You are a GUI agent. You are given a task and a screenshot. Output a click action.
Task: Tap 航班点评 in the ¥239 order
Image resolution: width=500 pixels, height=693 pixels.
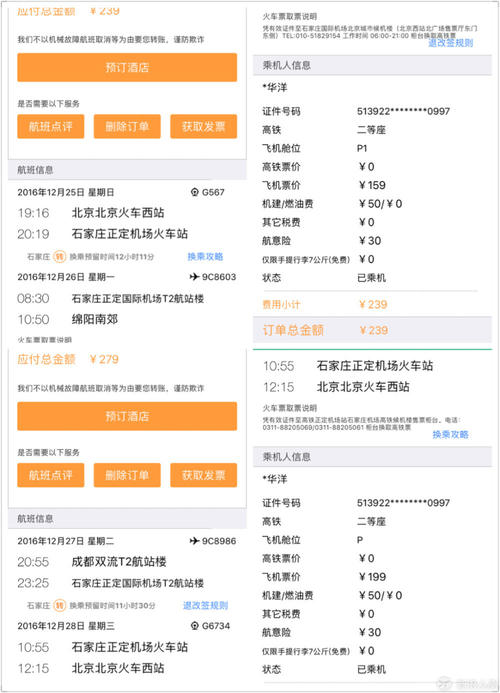pos(51,126)
